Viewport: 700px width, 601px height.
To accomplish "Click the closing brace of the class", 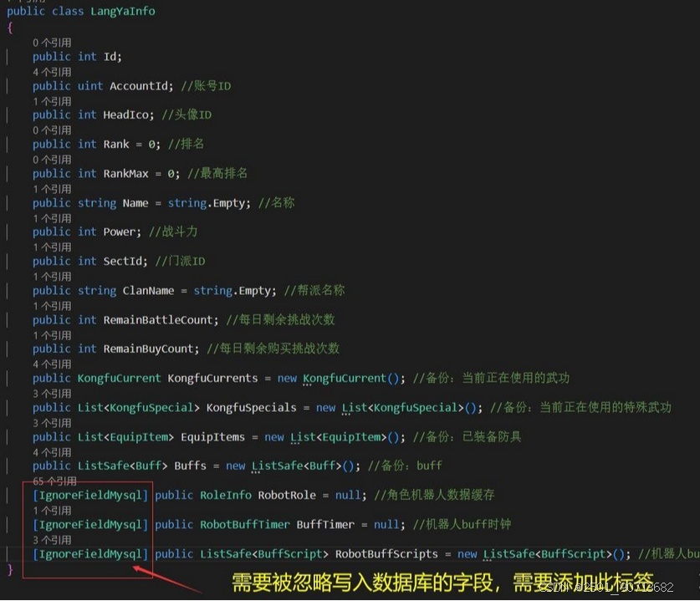I will [10, 569].
